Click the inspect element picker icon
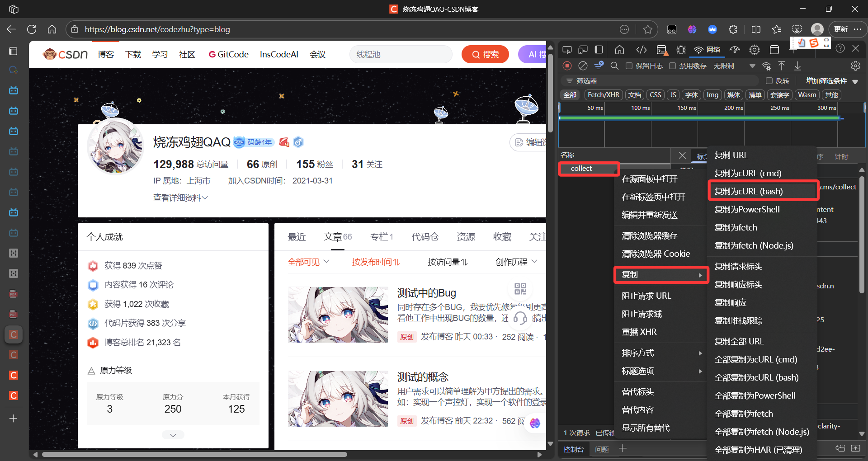 (567, 50)
